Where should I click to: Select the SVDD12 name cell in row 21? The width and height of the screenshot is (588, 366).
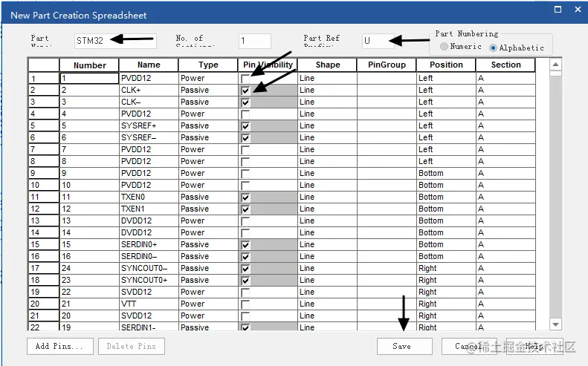(x=149, y=316)
